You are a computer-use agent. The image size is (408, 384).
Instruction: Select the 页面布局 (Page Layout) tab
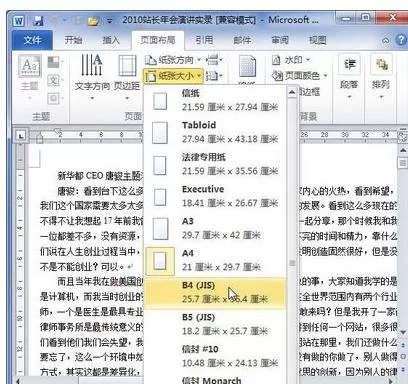point(158,40)
